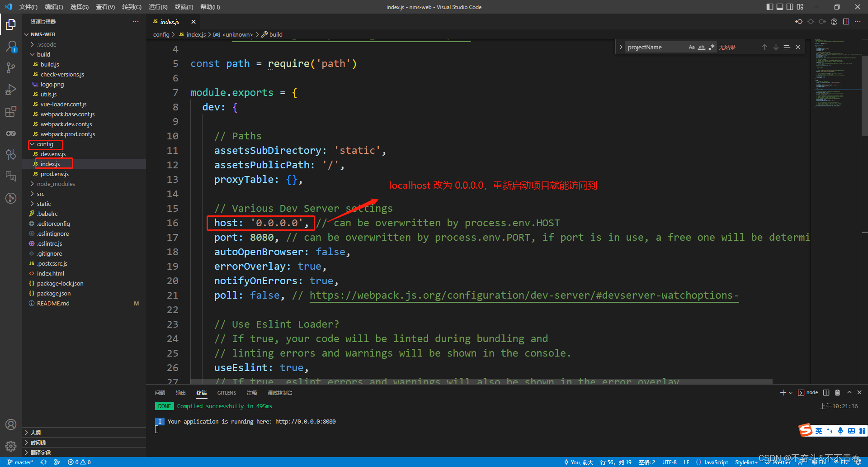The height and width of the screenshot is (467, 868).
Task: Close the terminal panel
Action: pyautogui.click(x=859, y=392)
